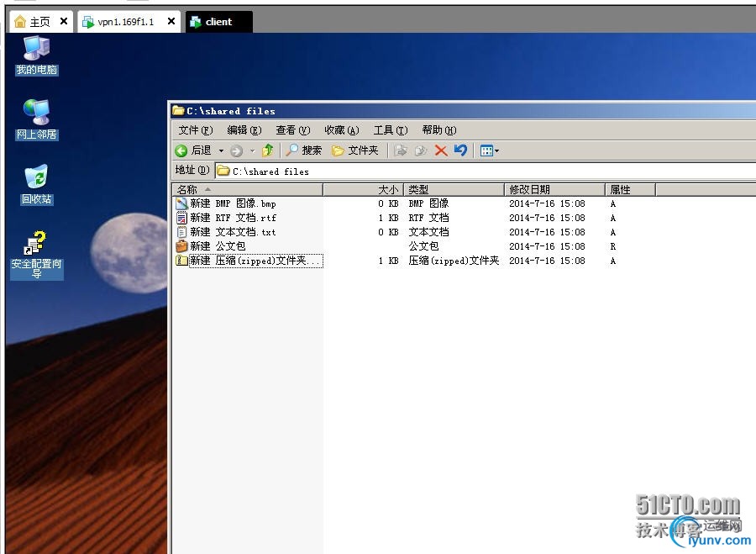Open the 文件(F) menu
The width and height of the screenshot is (756, 554).
[x=195, y=130]
